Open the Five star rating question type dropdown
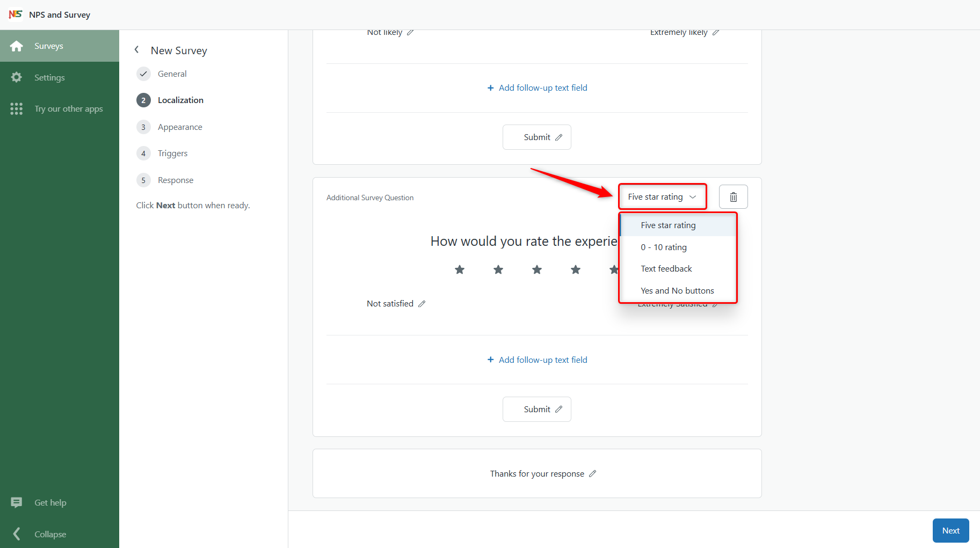 pos(662,196)
